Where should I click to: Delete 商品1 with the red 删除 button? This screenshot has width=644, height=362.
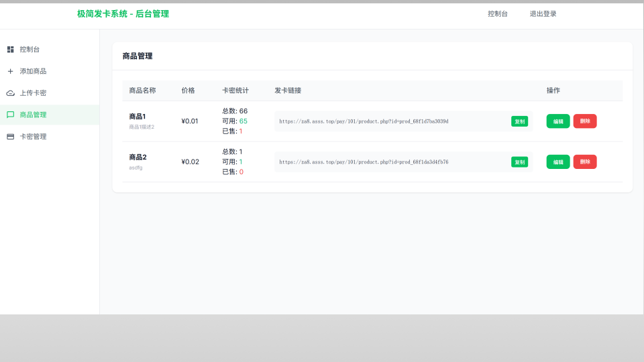[584, 121]
